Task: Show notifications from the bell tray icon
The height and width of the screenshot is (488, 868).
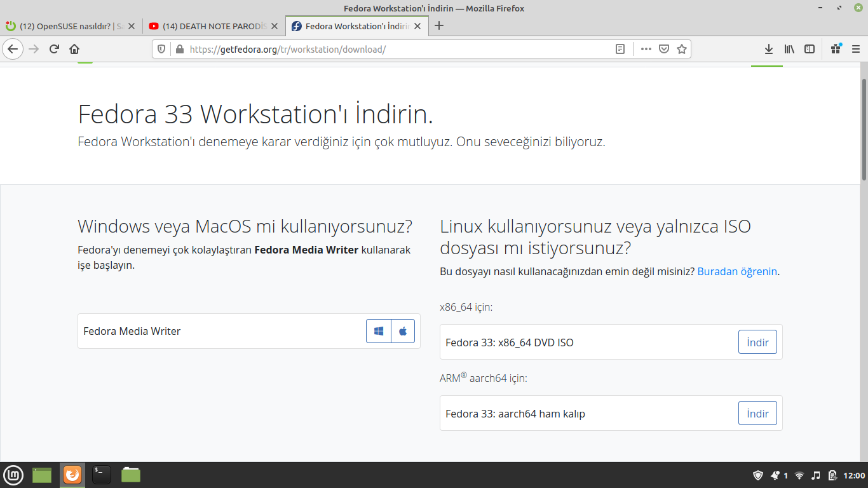Action: 775,475
